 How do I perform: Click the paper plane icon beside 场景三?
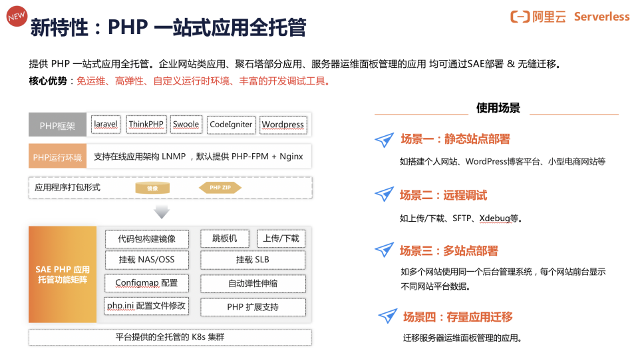pyautogui.click(x=385, y=249)
